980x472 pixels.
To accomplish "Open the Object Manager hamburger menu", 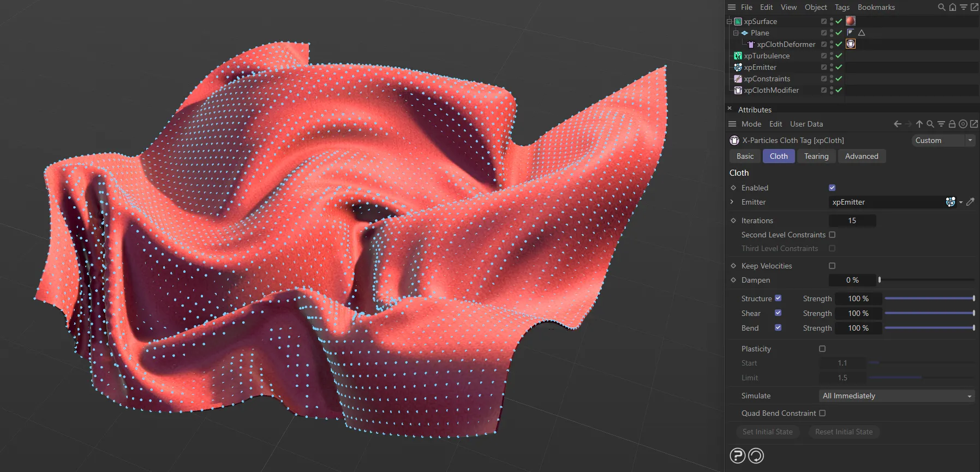I will coord(732,7).
